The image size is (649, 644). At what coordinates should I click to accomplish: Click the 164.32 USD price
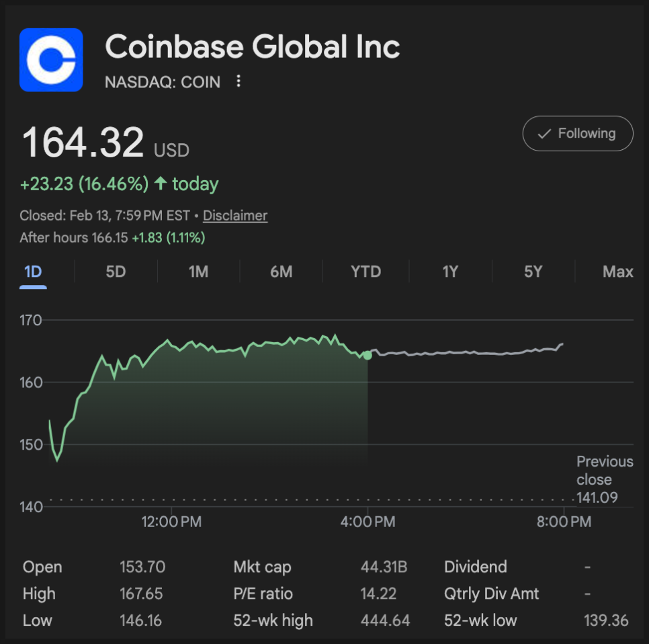(x=83, y=143)
